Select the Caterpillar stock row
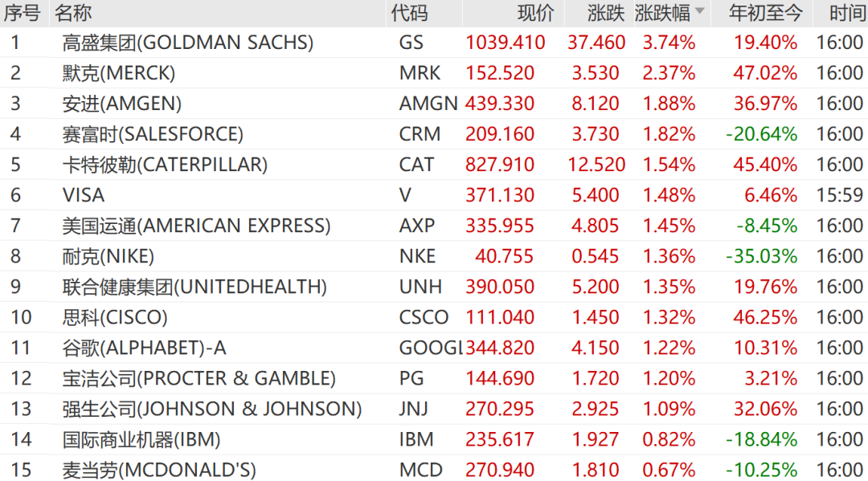Image resolution: width=868 pixels, height=481 pixels. click(x=434, y=165)
